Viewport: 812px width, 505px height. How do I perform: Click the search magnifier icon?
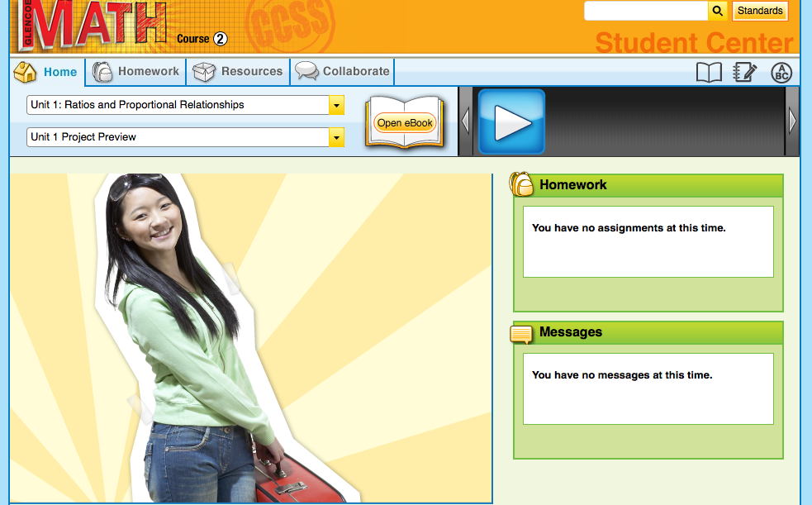[x=717, y=11]
